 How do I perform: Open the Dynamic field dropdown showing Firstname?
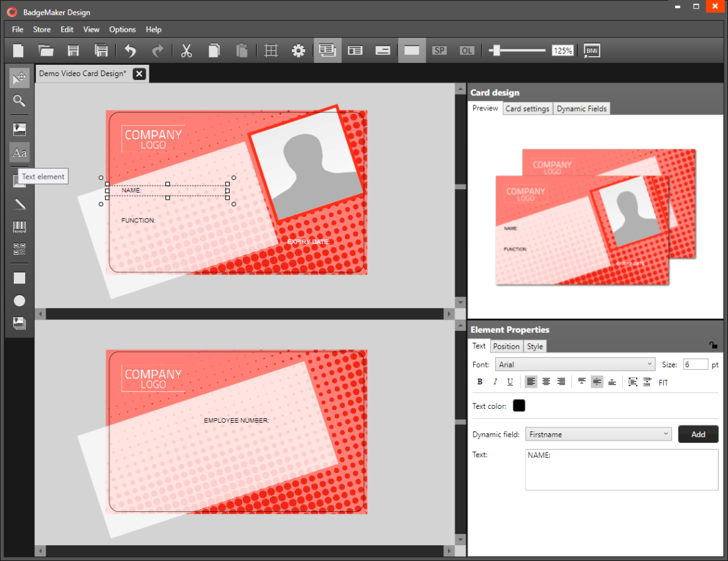(598, 434)
